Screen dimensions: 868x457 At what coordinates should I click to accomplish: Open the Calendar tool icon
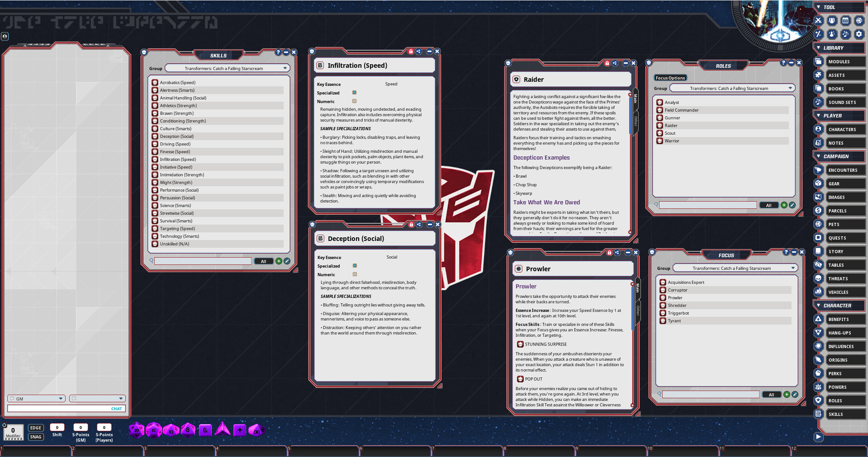point(845,20)
